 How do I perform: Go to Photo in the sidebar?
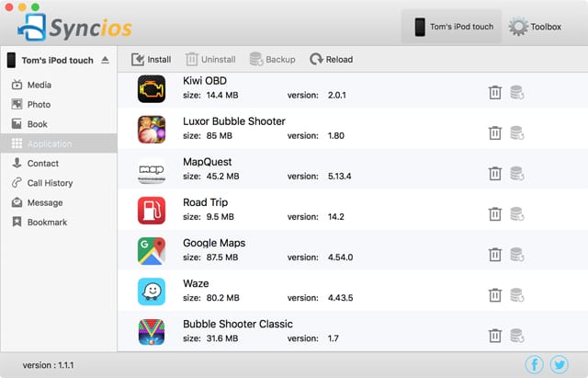pos(39,105)
